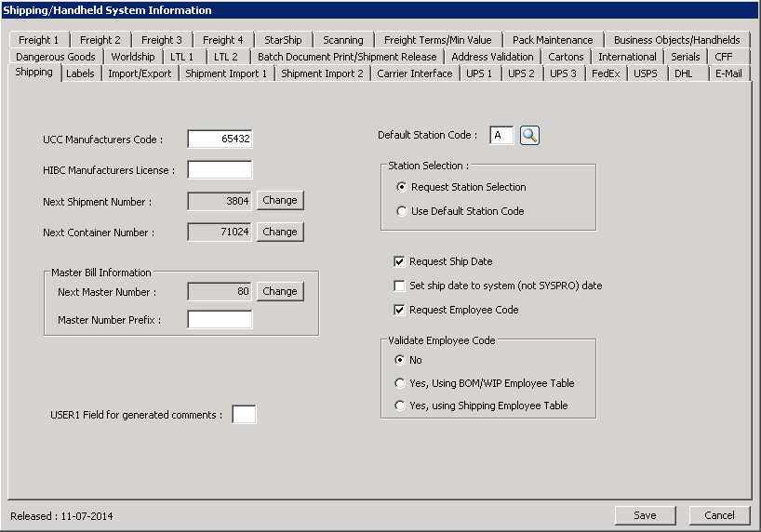Check Set ship date to system date
Viewport: 761px width, 532px height.
click(x=400, y=286)
